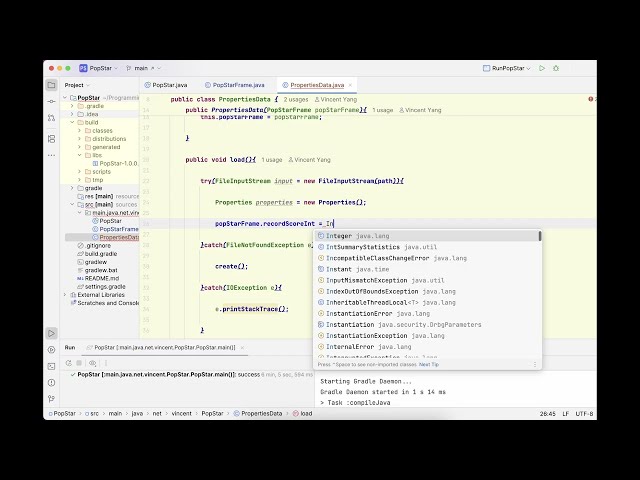
Task: Rerun the PopStar task in Run panel
Action: tap(69, 363)
